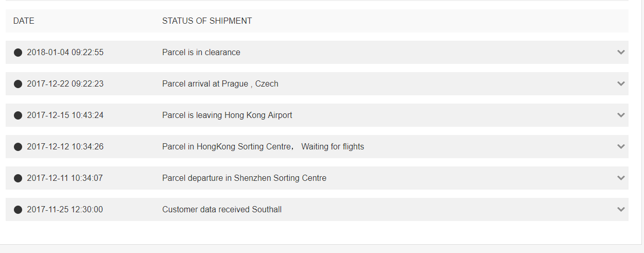Select the dot beside 2017-12-11 10:34:07
This screenshot has width=644, height=253.
click(18, 178)
